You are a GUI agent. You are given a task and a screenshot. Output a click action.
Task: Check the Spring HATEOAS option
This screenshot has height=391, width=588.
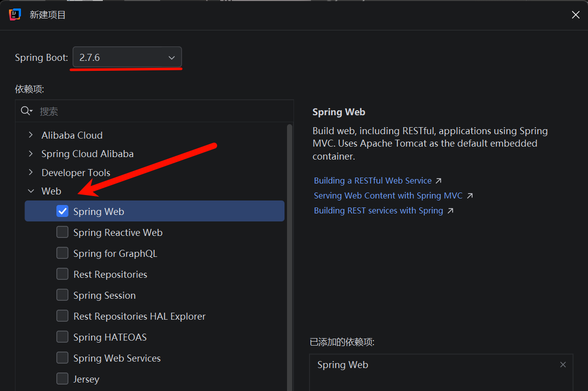(x=62, y=337)
